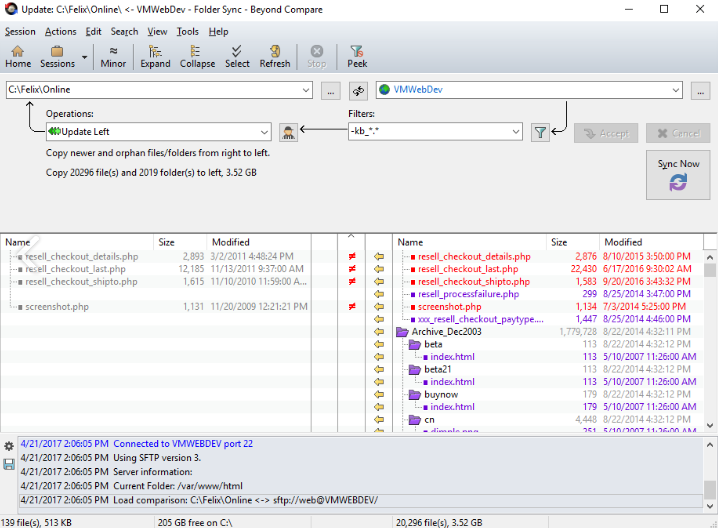Open the right path history dropdown
The height and width of the screenshot is (528, 718).
[x=676, y=90]
